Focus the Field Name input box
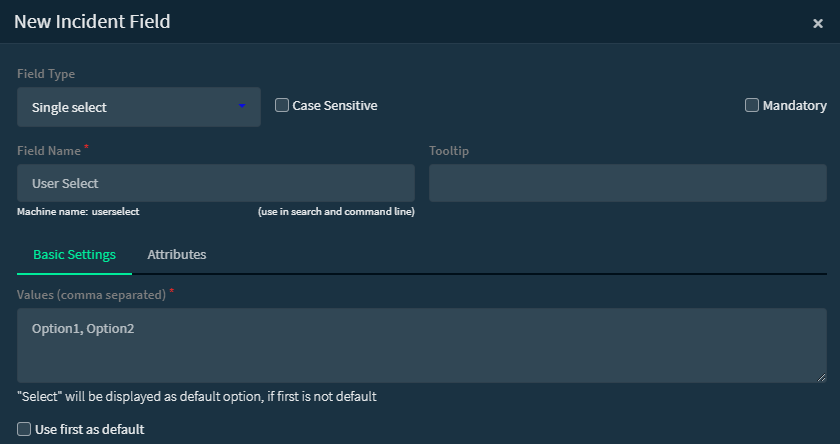840x444 pixels. 215,183
